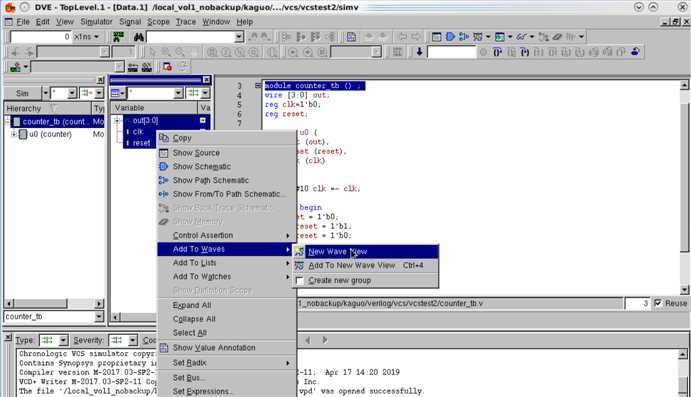Image resolution: width=691 pixels, height=397 pixels.
Task: Click the simulation time input field
Action: pyautogui.click(x=41, y=37)
